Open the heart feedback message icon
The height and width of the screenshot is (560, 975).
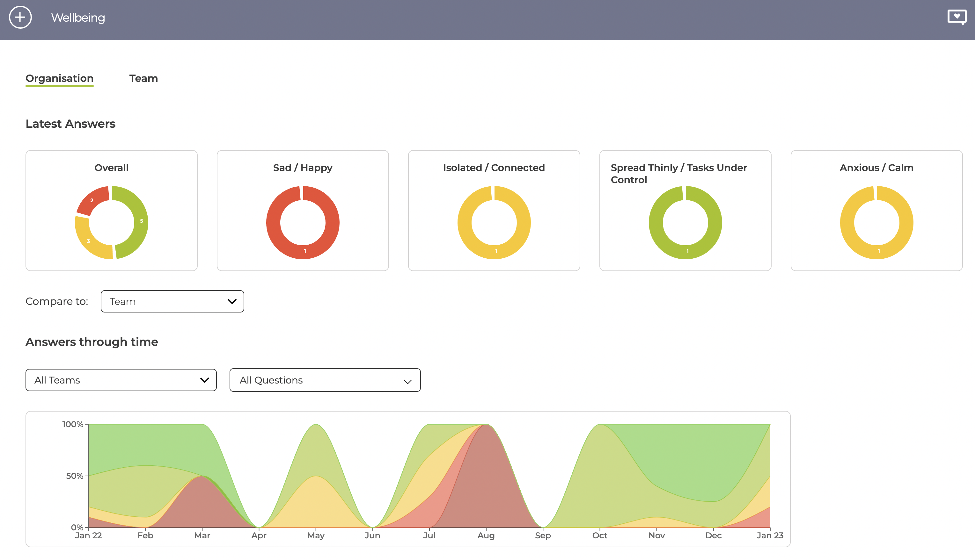(957, 17)
